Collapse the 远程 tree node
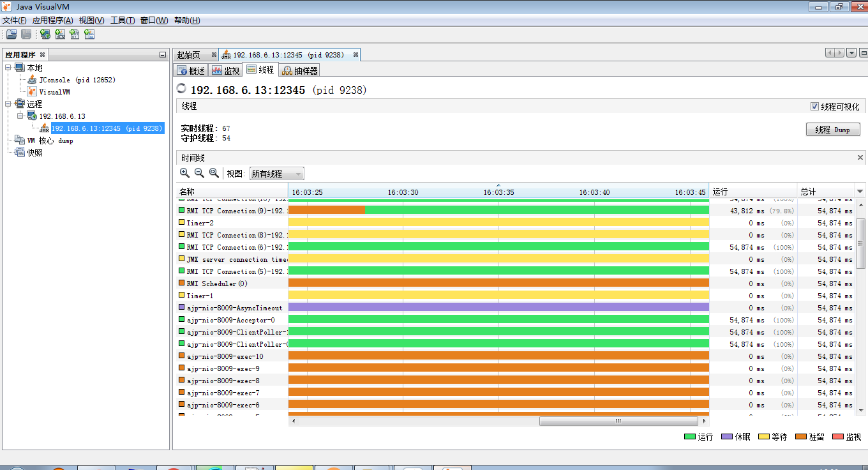This screenshot has height=470, width=868. click(8, 104)
